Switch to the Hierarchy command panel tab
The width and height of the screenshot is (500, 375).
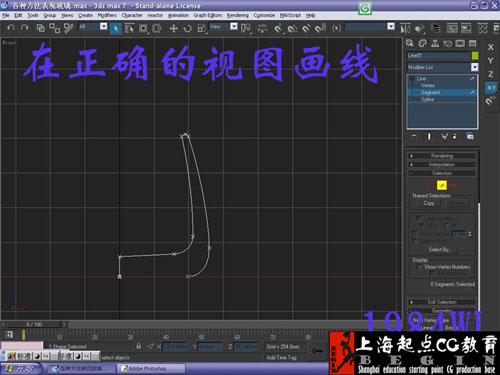(x=435, y=43)
